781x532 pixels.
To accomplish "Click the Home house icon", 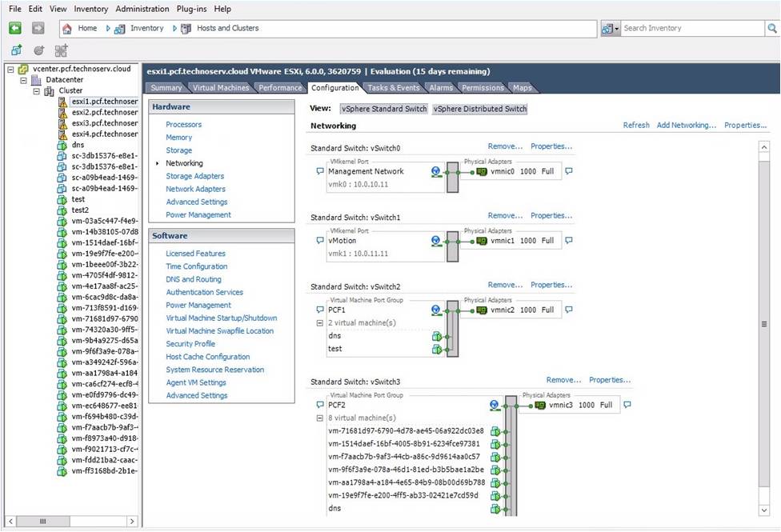I will pyautogui.click(x=67, y=29).
